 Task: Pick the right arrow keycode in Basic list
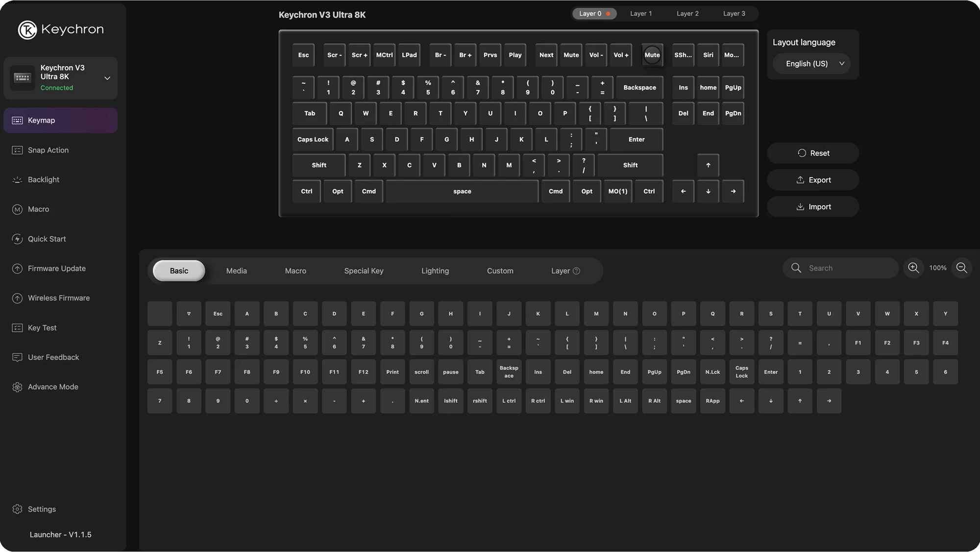829,401
